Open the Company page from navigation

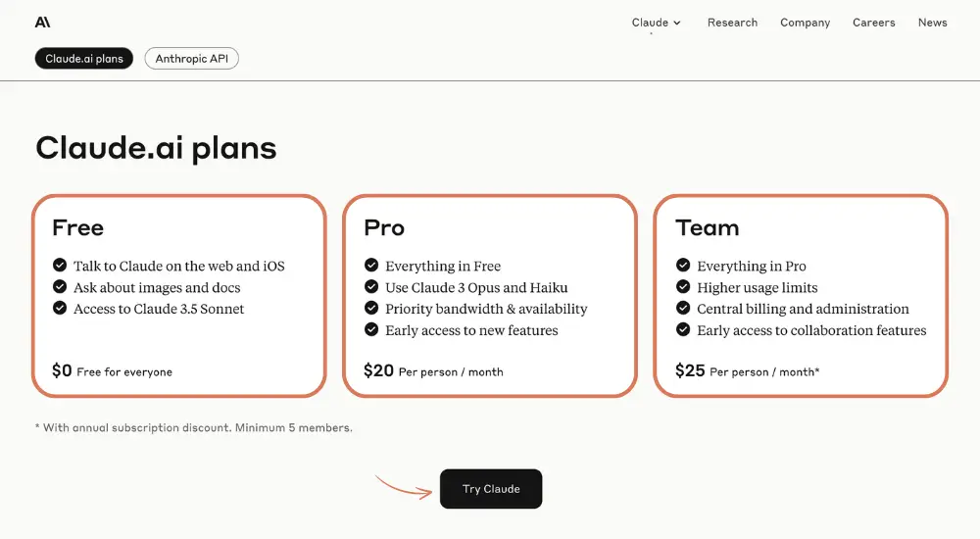tap(805, 23)
